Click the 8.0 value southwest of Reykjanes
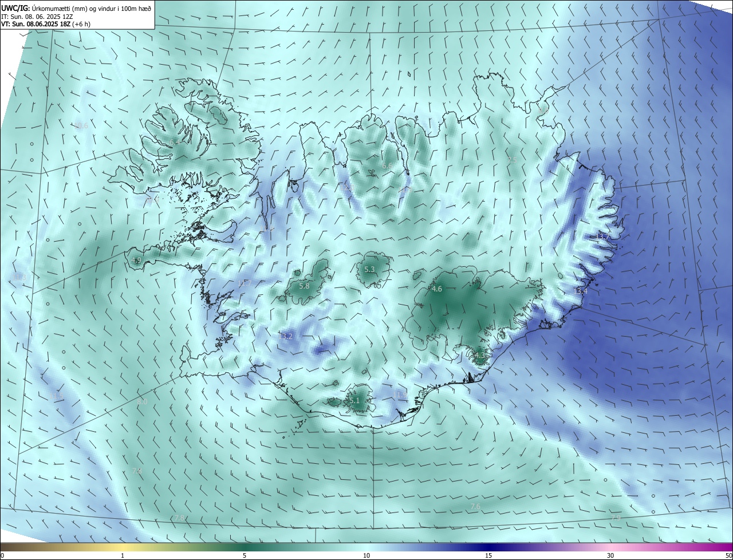733x560 pixels. pos(142,402)
